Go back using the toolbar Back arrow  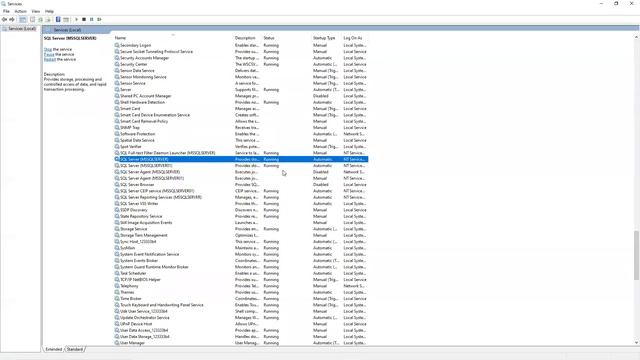tap(4, 20)
